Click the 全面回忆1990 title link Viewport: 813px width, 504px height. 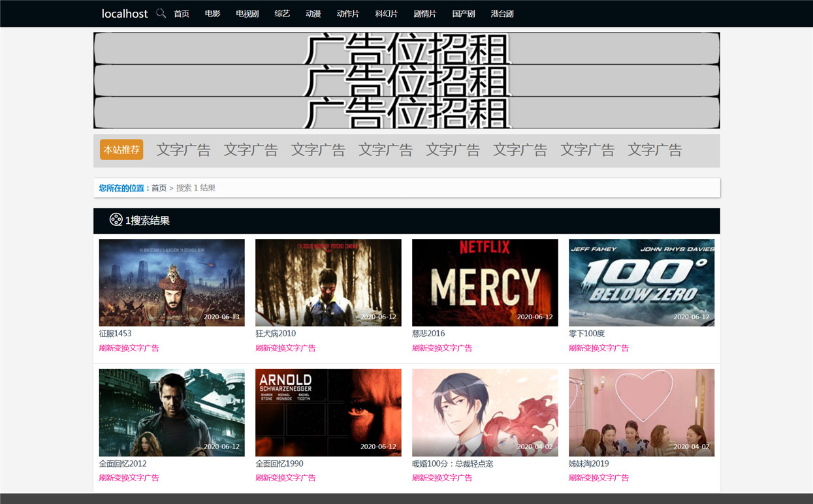pos(279,464)
